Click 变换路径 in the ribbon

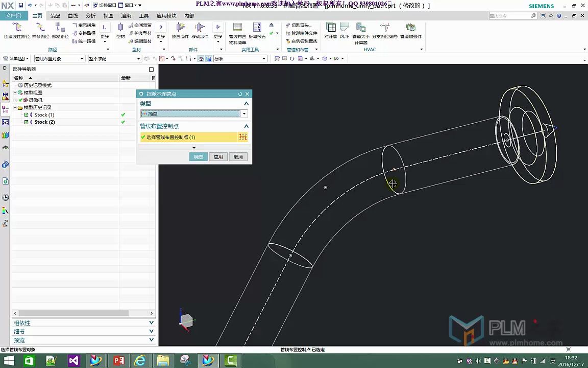click(84, 33)
